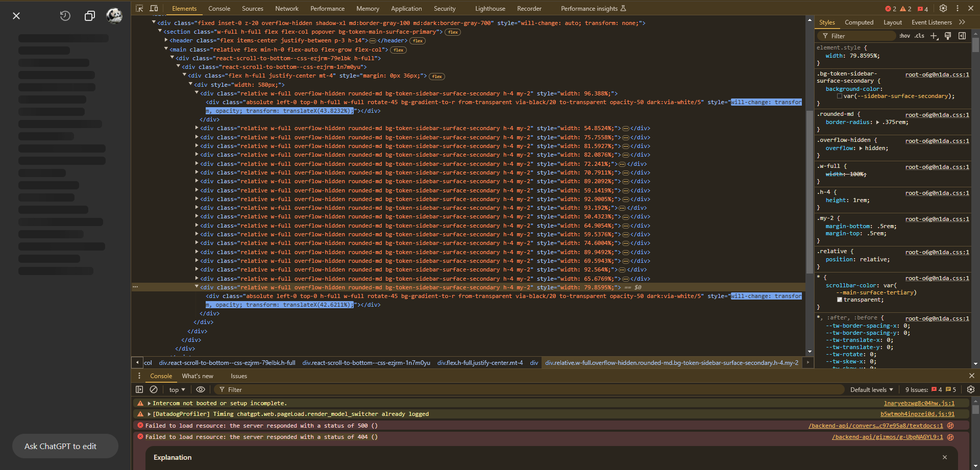The image size is (980, 470).
Task: Open the rendering emulation paintbrush icon
Action: click(x=948, y=36)
